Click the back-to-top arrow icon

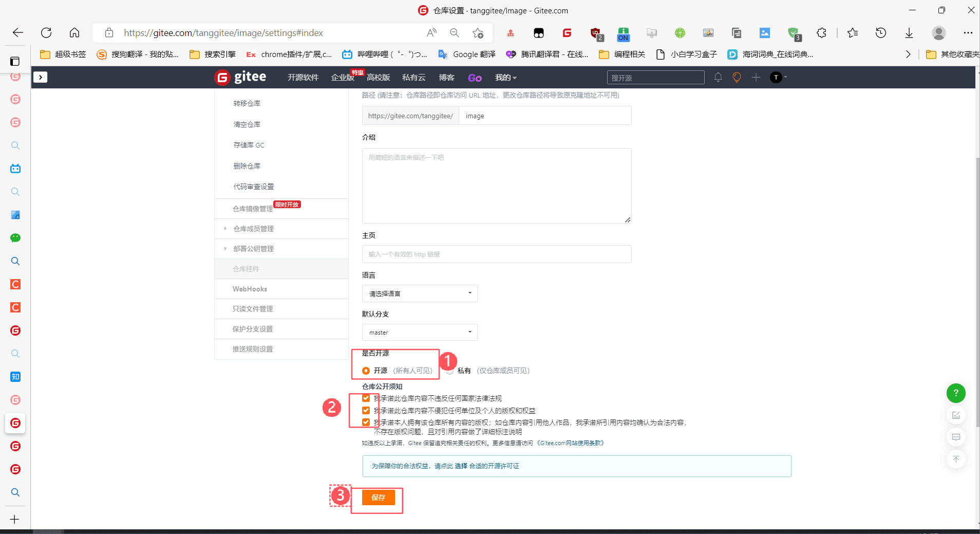[955, 459]
